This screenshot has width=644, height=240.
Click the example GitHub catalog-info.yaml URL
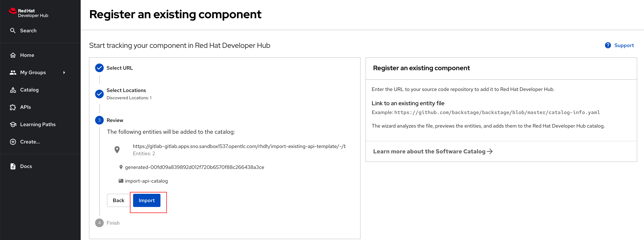click(497, 112)
